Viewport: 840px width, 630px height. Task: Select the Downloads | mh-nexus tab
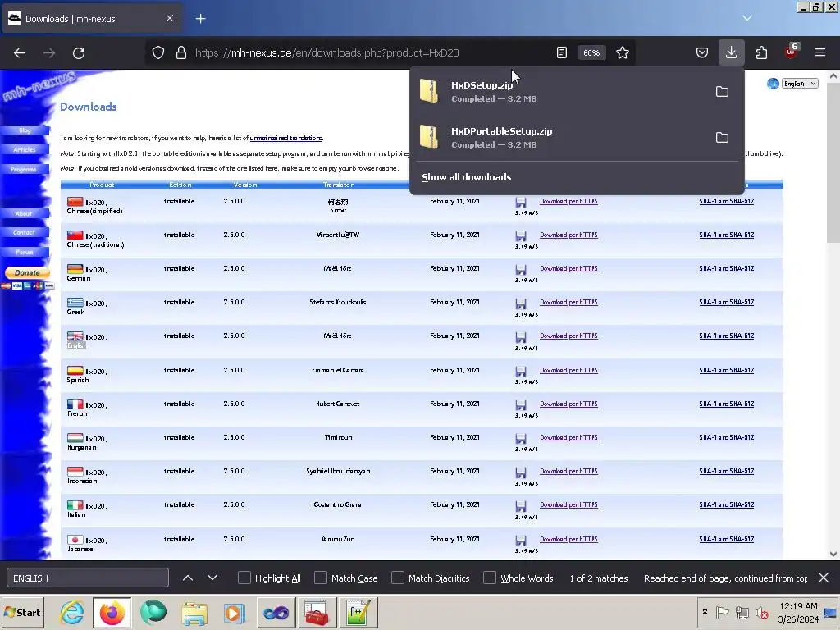(x=91, y=19)
